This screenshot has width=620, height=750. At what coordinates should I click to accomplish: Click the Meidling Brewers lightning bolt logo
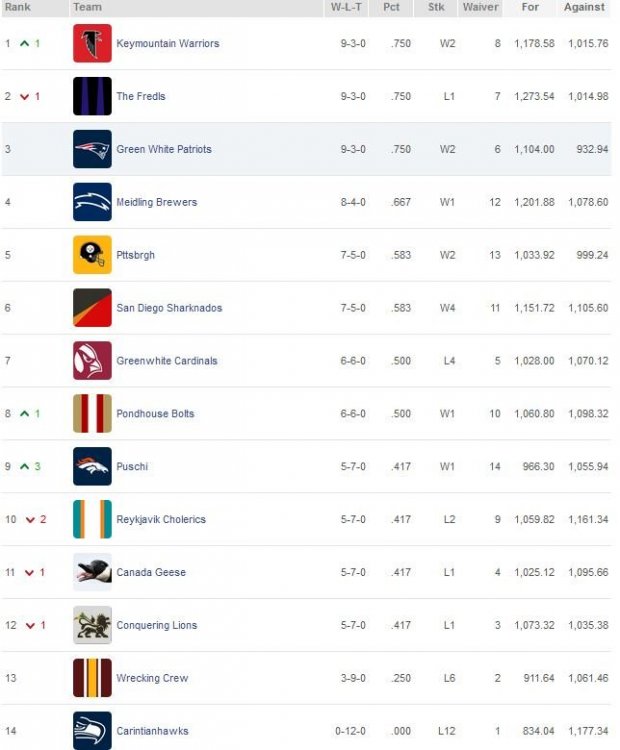click(92, 202)
